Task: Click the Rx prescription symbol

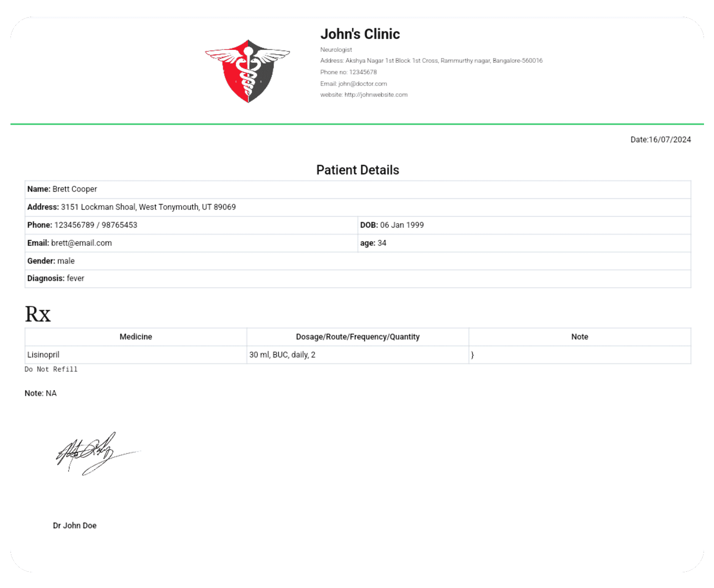Action: (x=38, y=314)
